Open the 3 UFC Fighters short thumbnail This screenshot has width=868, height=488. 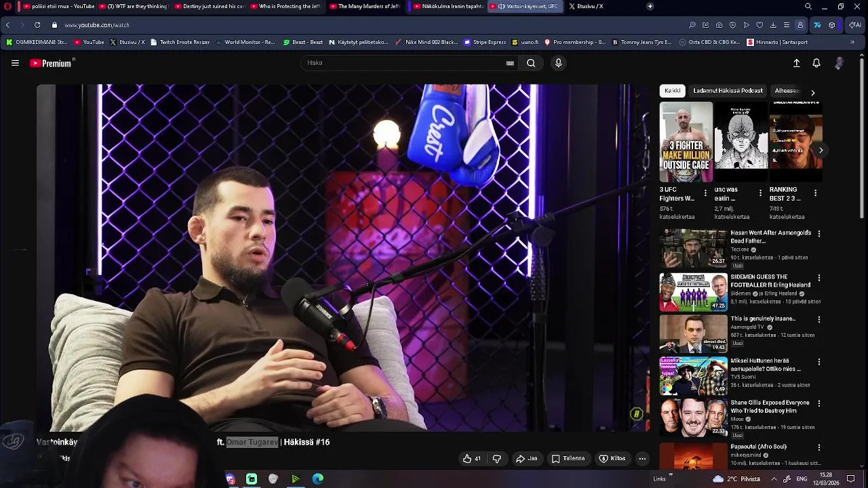coord(686,142)
